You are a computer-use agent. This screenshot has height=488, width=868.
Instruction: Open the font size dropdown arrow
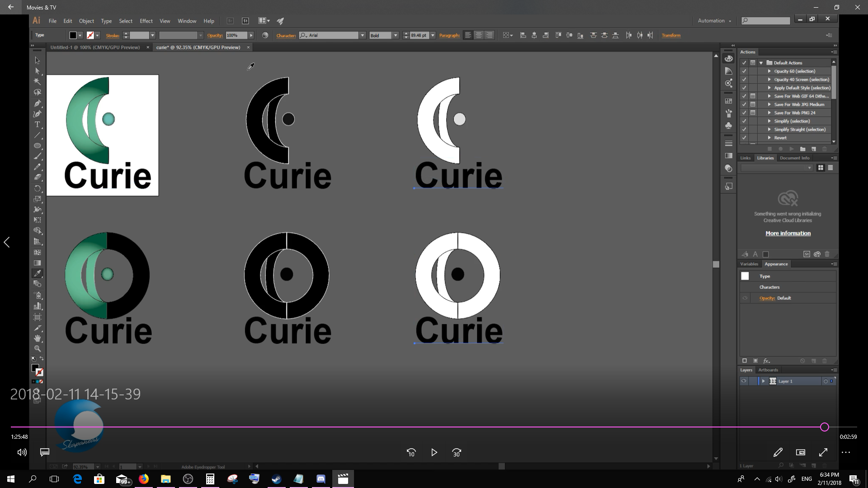pyautogui.click(x=433, y=35)
